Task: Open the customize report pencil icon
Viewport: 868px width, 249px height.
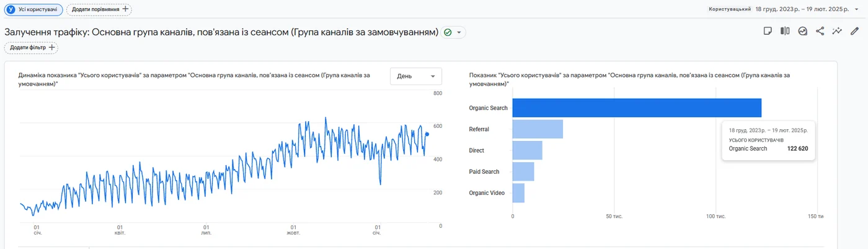Action: click(855, 31)
